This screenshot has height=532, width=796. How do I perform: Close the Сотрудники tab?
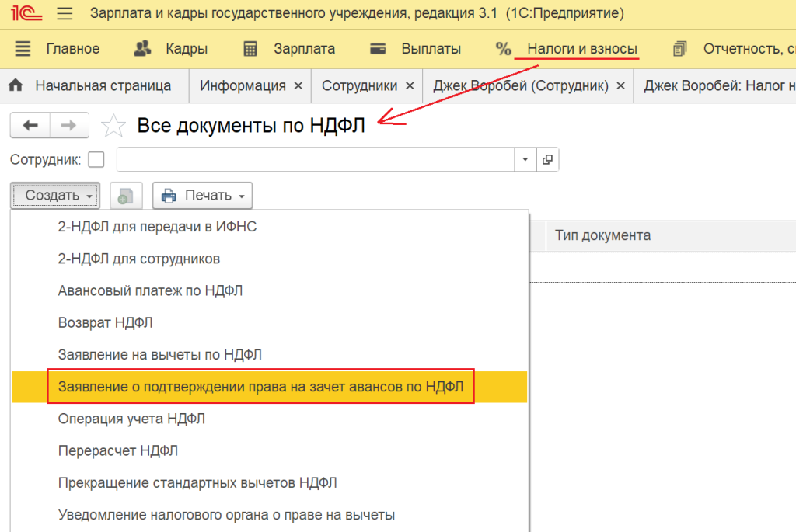pos(410,85)
